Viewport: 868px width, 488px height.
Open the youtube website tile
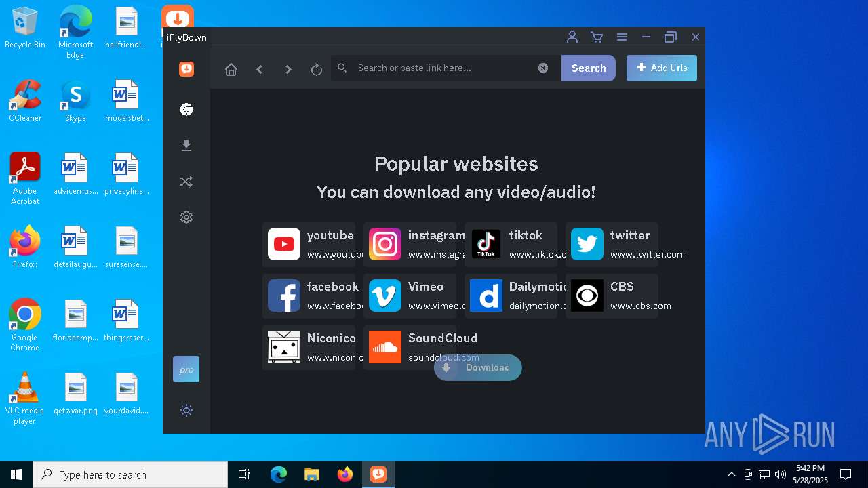click(309, 244)
